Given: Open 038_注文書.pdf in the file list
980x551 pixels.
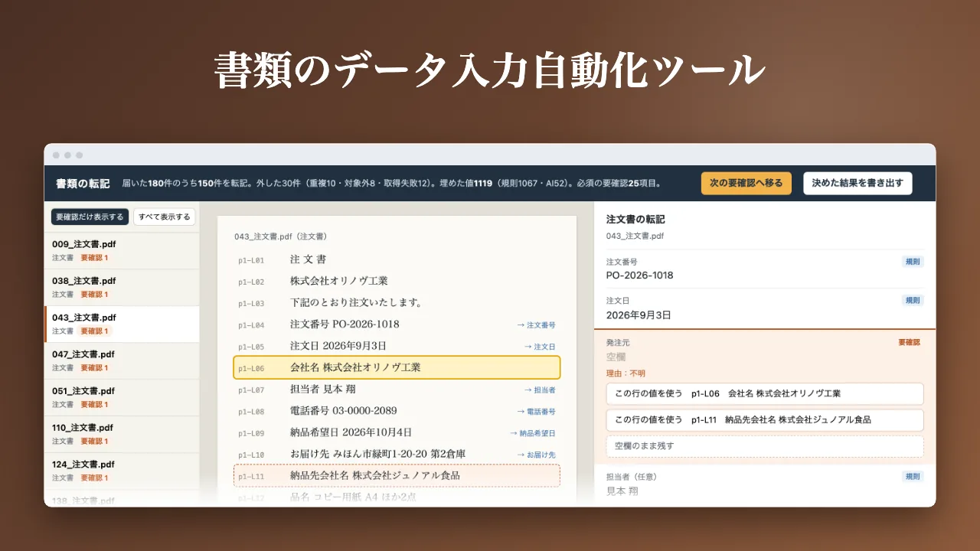Looking at the screenshot, I should [122, 288].
